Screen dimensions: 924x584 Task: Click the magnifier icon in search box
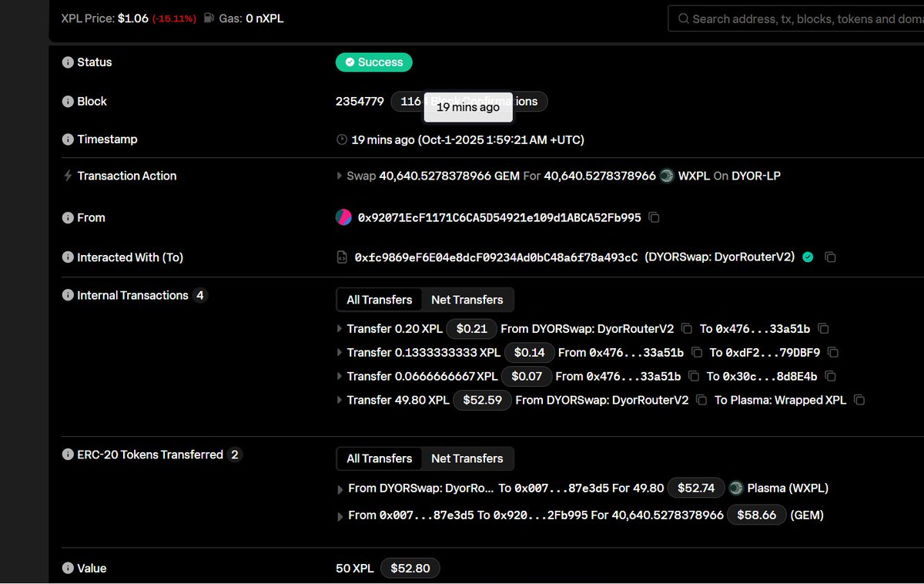click(683, 18)
